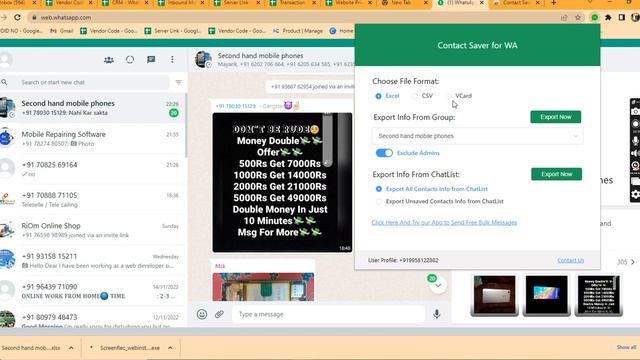Open Chrome extensions puzzle icon

tap(608, 18)
